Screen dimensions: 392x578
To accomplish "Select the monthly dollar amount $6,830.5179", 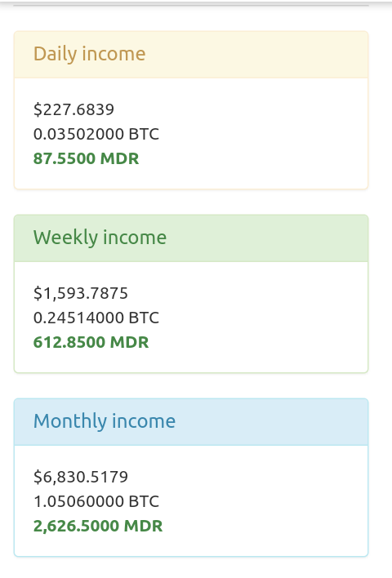I will 81,477.
